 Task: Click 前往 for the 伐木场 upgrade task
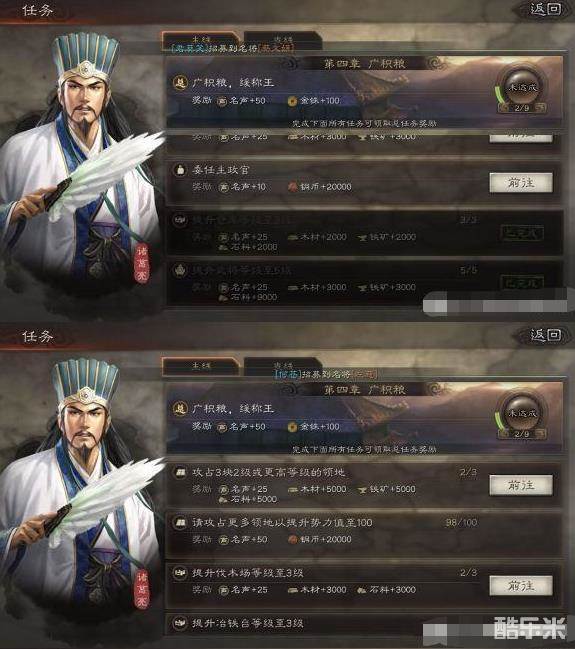tap(521, 586)
